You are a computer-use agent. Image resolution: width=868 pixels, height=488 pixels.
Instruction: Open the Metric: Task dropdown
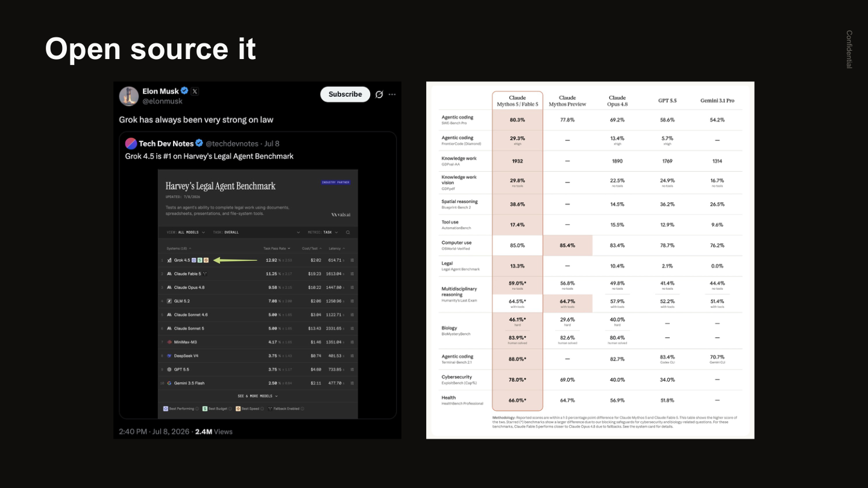pyautogui.click(x=323, y=233)
